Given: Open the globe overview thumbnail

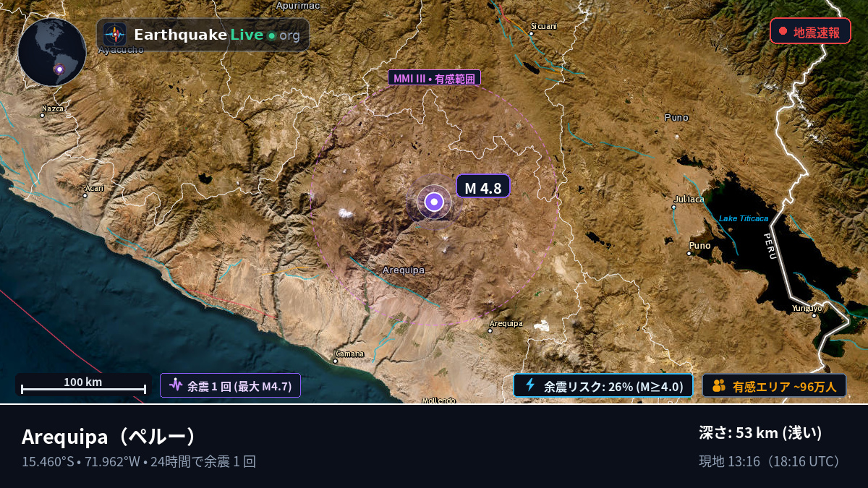Looking at the screenshot, I should tap(52, 52).
